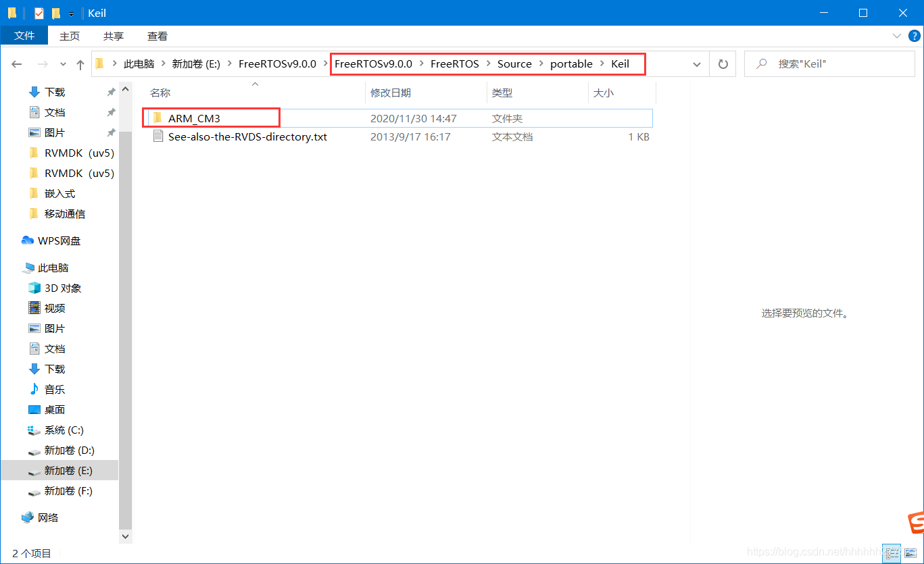Click the 1 KB size cell
Image resolution: width=924 pixels, height=564 pixels.
tap(639, 136)
